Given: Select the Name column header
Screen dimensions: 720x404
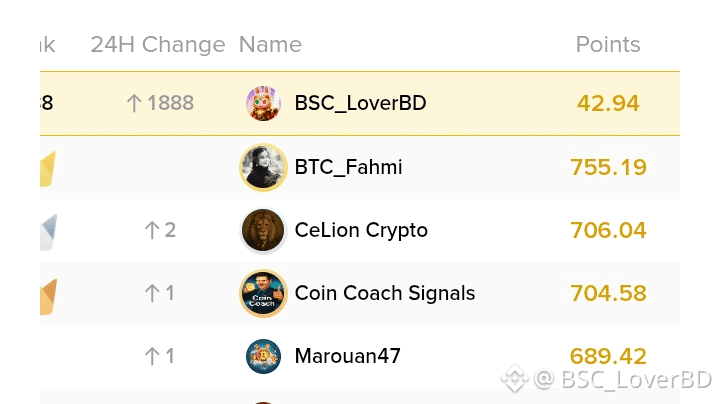Looking at the screenshot, I should click(x=270, y=45).
